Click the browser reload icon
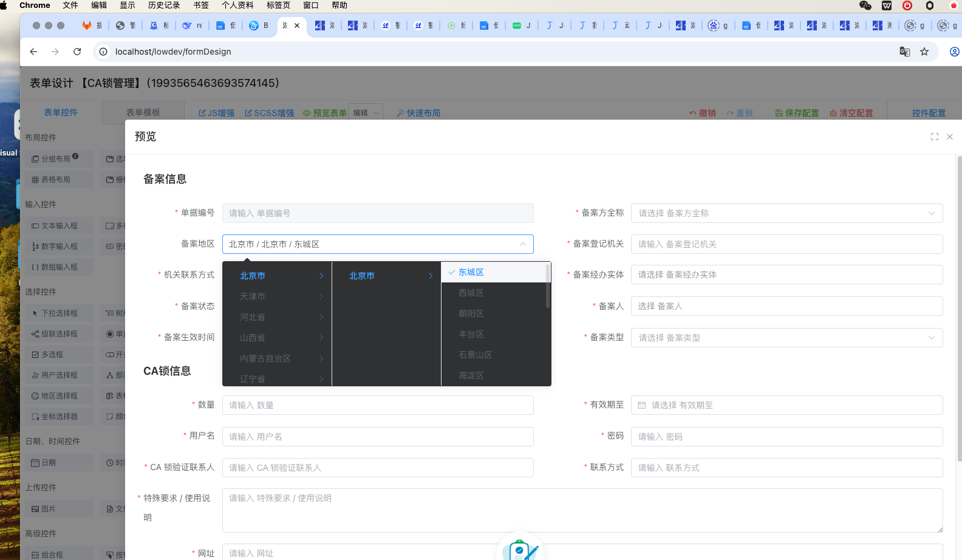962x560 pixels. (x=77, y=52)
